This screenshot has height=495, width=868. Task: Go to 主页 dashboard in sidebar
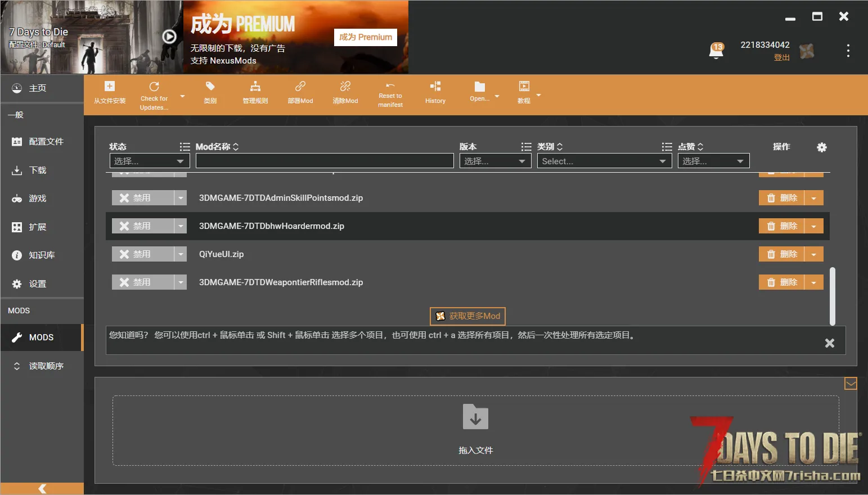pyautogui.click(x=42, y=88)
